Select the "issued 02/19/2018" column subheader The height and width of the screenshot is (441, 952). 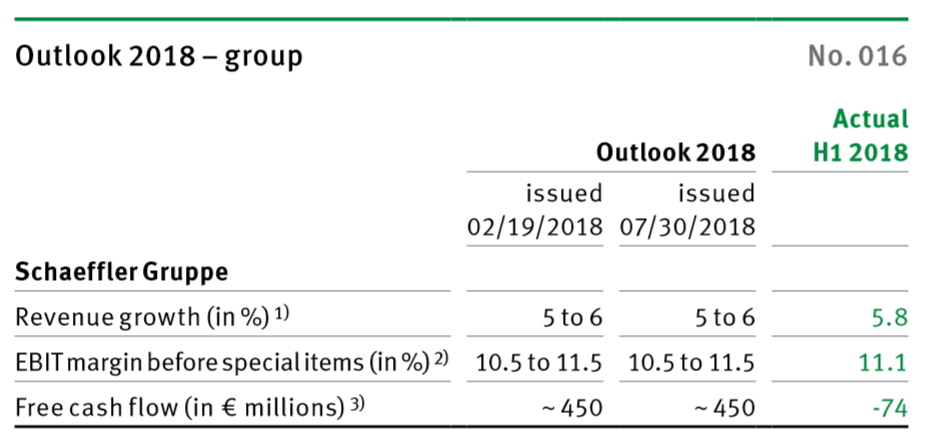coord(535,209)
